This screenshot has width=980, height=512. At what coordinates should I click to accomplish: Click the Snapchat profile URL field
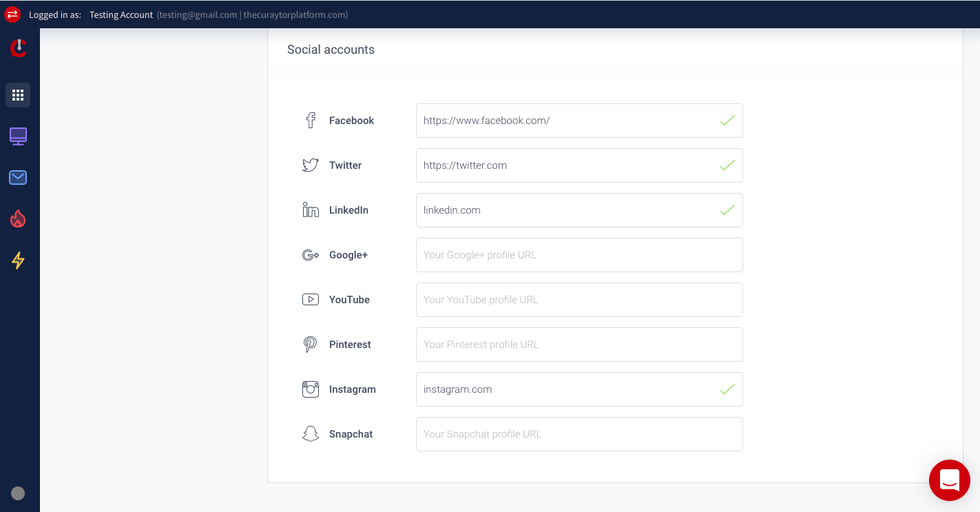(x=579, y=434)
